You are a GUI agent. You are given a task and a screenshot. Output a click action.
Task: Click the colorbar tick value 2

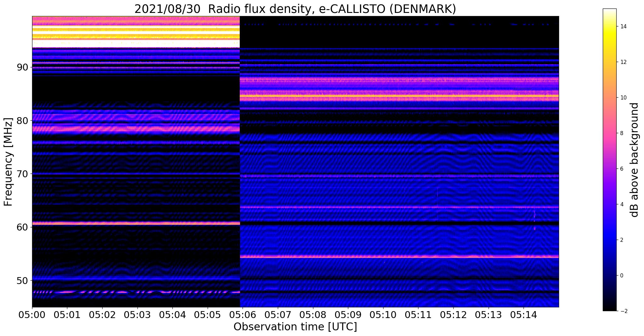point(621,240)
